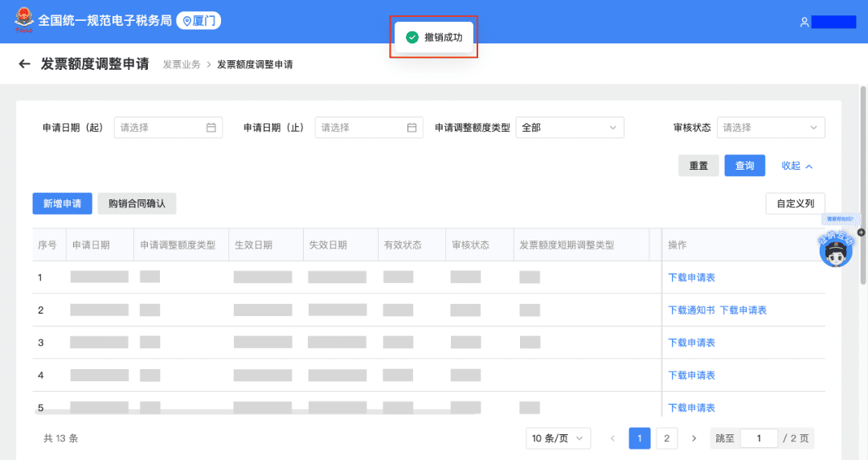This screenshot has height=460, width=868.
Task: Open the 10 条/页 page size dropdown
Action: click(558, 438)
